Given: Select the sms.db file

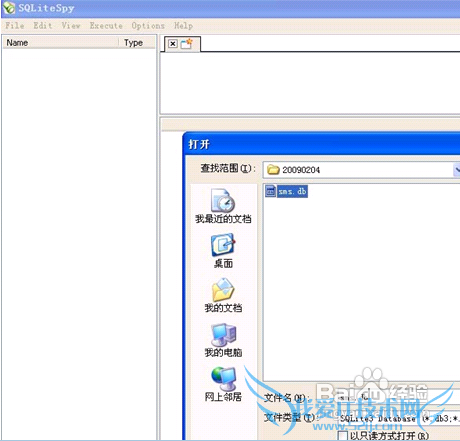Looking at the screenshot, I should click(x=286, y=191).
